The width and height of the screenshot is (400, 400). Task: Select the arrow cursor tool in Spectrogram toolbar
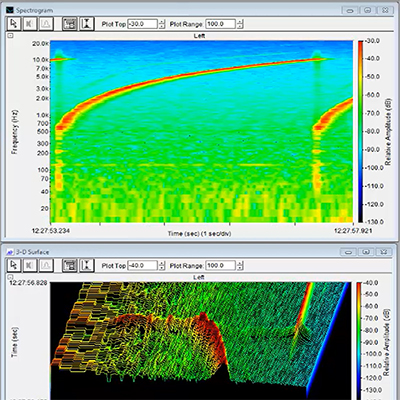pyautogui.click(x=14, y=24)
